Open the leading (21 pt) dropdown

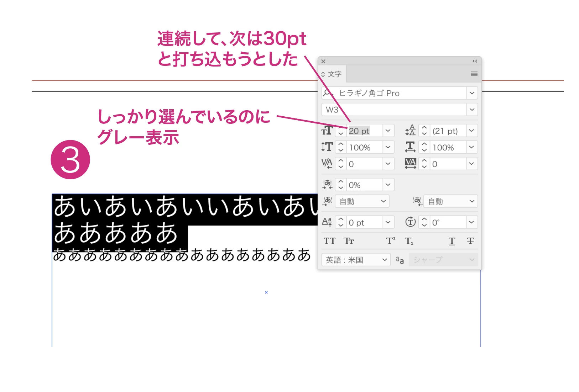[x=471, y=131]
